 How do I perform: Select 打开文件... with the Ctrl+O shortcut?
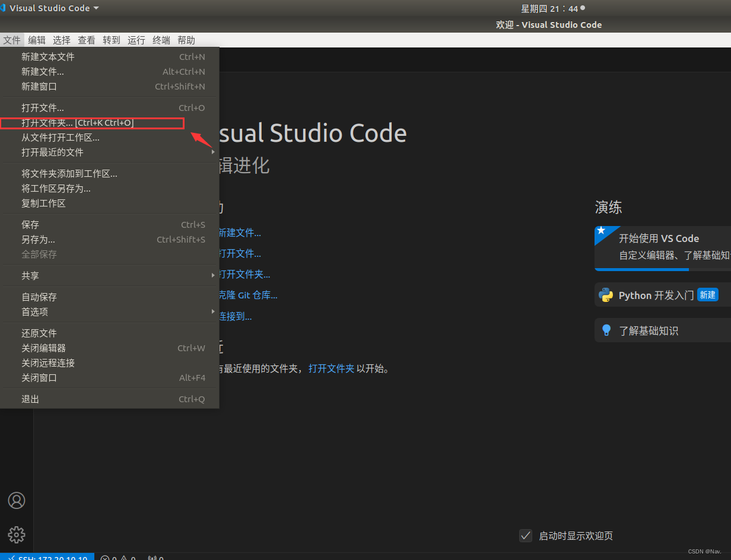click(x=110, y=108)
